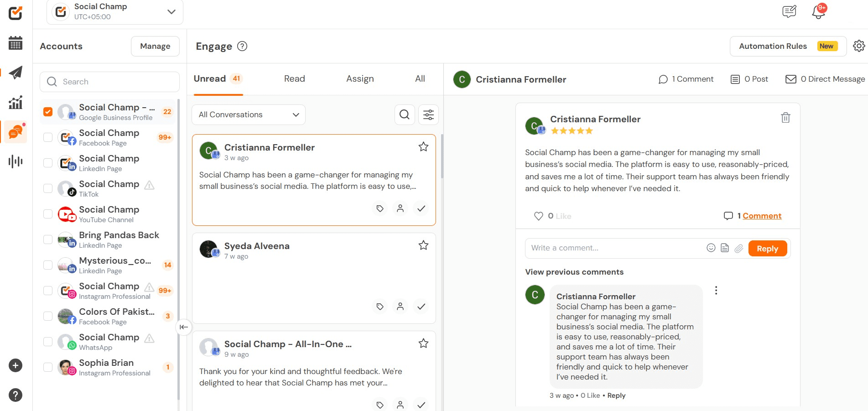Image resolution: width=868 pixels, height=411 pixels.
Task: Collapse the conversation list panel
Action: pyautogui.click(x=184, y=327)
